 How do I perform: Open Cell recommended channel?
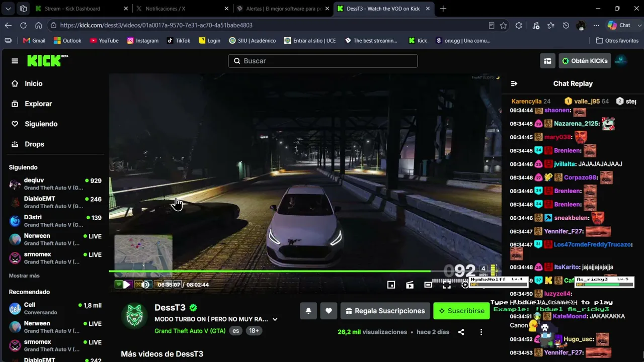(55, 308)
